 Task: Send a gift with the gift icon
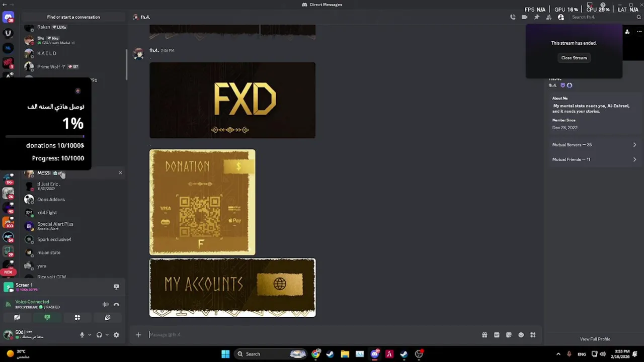[485, 335]
